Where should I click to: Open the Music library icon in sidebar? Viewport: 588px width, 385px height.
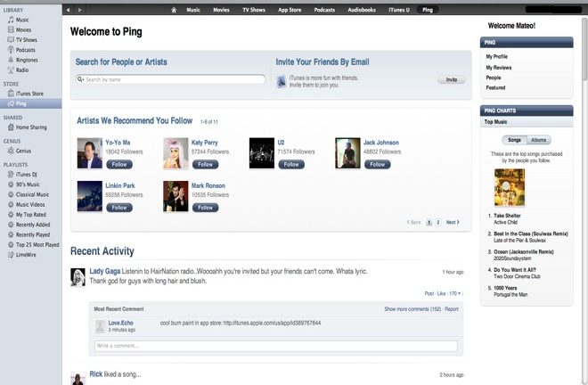click(11, 20)
